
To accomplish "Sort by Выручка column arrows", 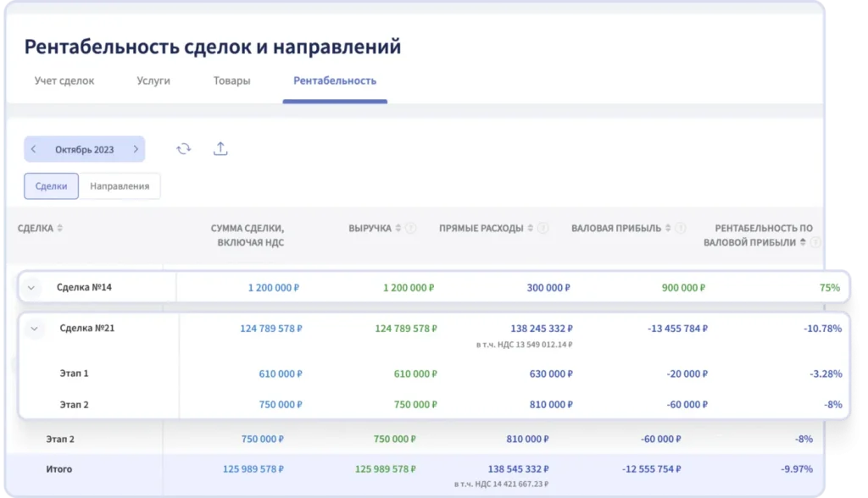I will 398,228.
